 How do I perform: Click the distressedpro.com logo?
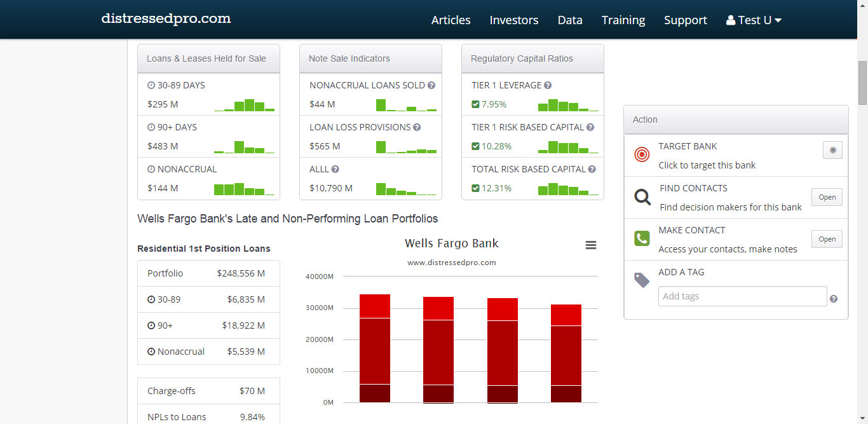coord(166,18)
